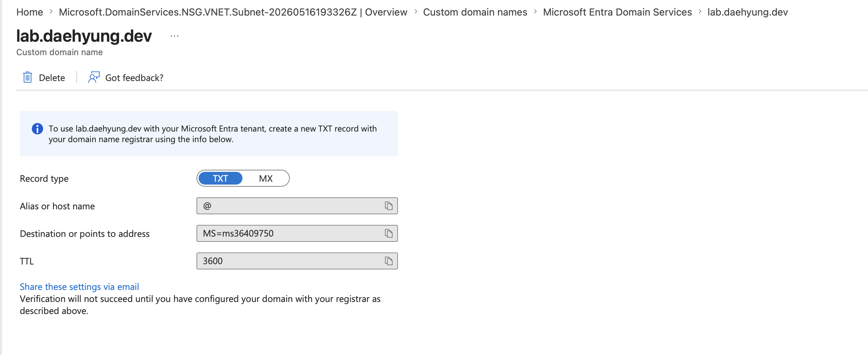Navigate to Custom domain names breadcrumb
This screenshot has height=355, width=868.
click(475, 12)
